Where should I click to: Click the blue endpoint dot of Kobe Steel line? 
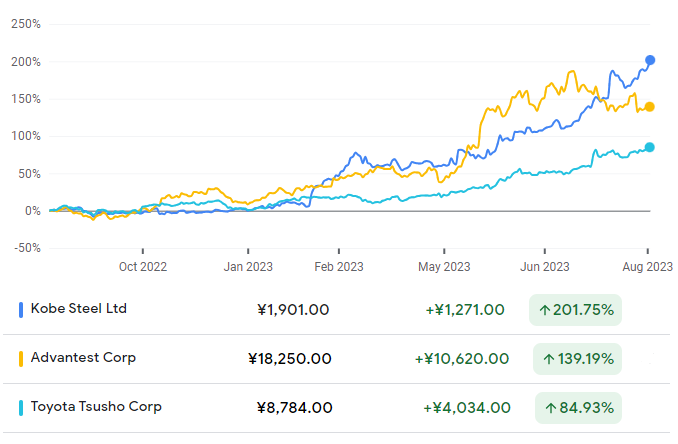coord(650,61)
